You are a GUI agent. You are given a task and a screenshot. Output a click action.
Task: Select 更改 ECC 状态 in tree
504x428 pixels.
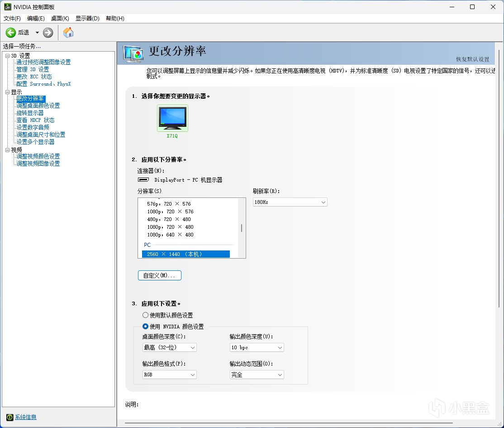click(34, 77)
